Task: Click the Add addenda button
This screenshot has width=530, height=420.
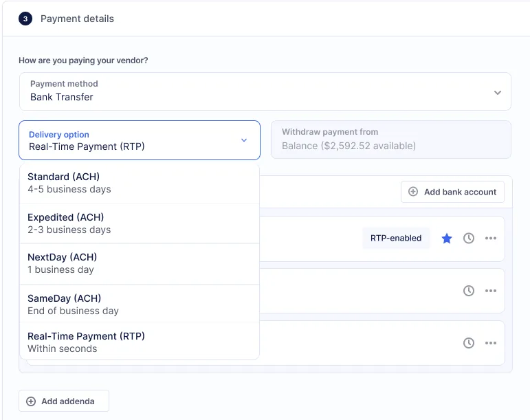Action: click(x=64, y=401)
